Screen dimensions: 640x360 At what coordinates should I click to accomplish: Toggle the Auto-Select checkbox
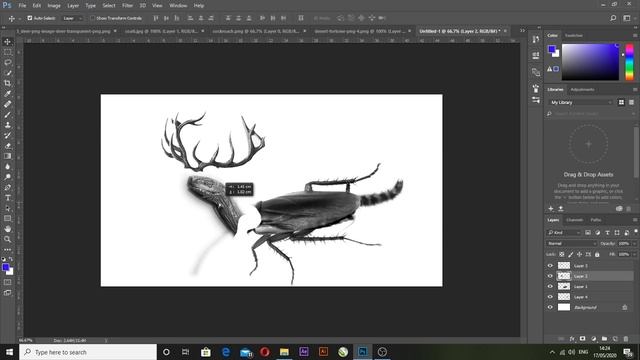pyautogui.click(x=30, y=18)
